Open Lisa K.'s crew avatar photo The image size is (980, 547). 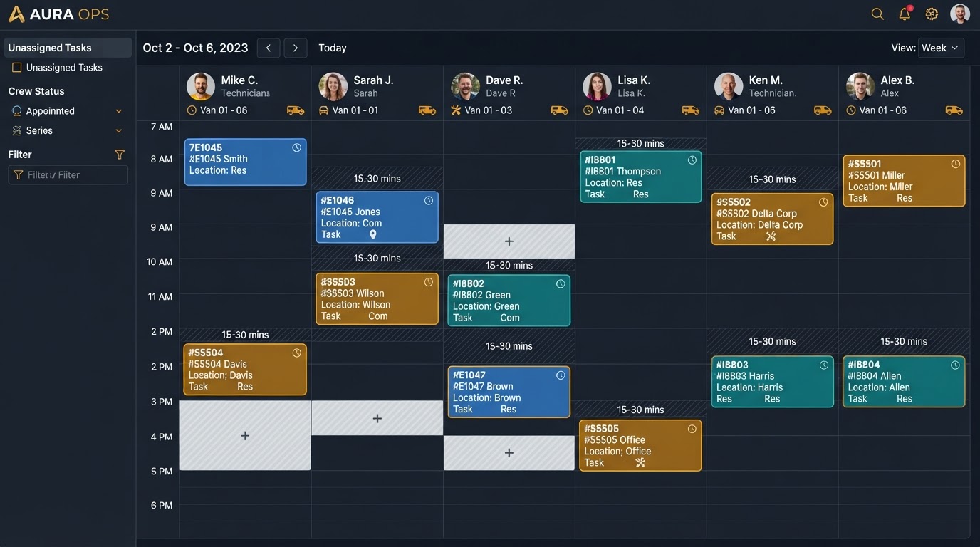(597, 86)
